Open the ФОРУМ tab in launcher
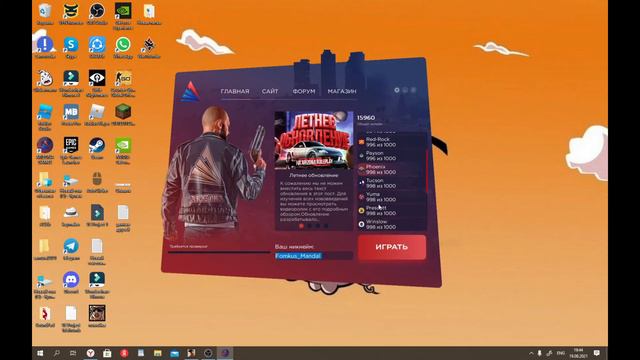 pos(304,91)
